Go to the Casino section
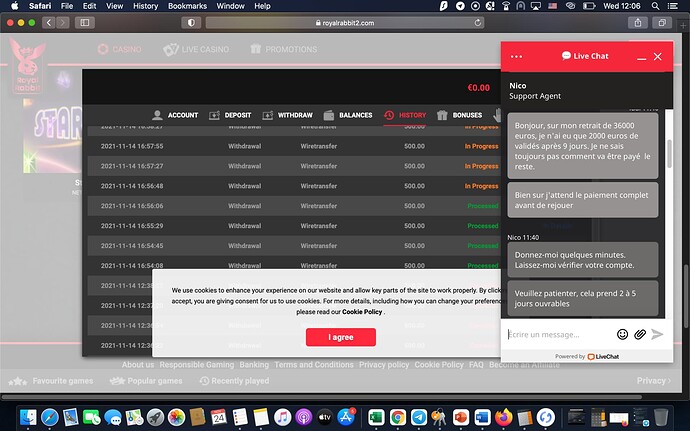This screenshot has height=431, width=690. (120, 49)
